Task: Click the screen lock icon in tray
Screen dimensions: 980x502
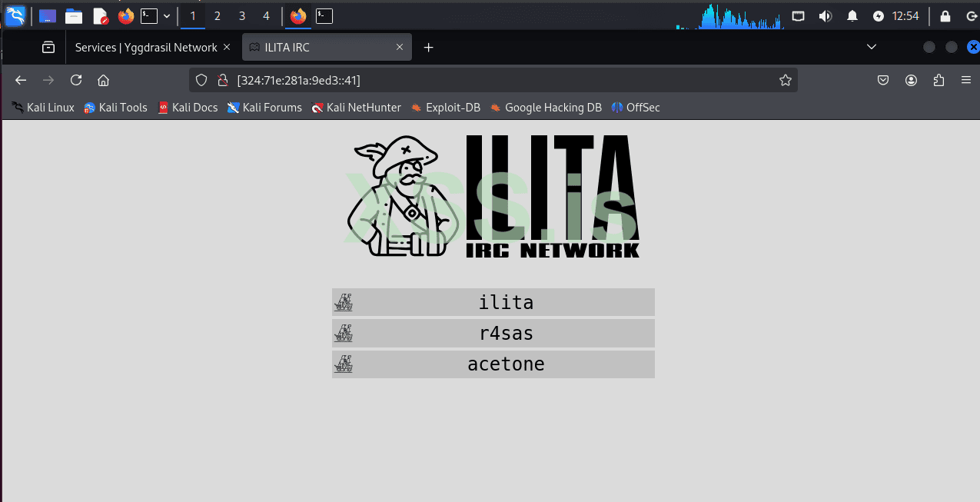Action: click(945, 15)
